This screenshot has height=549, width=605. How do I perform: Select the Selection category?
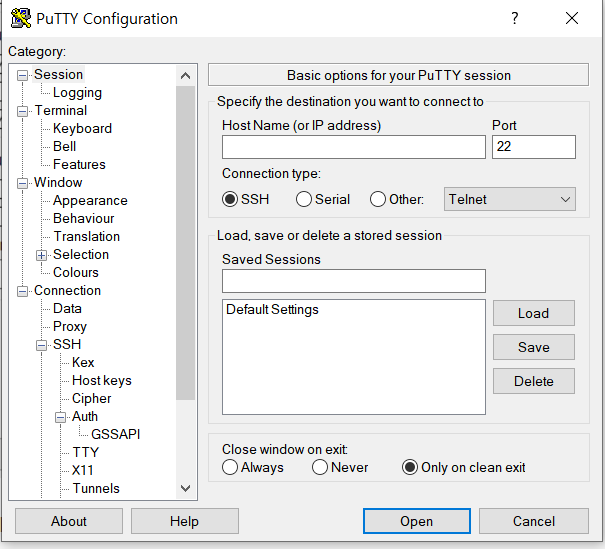[81, 255]
